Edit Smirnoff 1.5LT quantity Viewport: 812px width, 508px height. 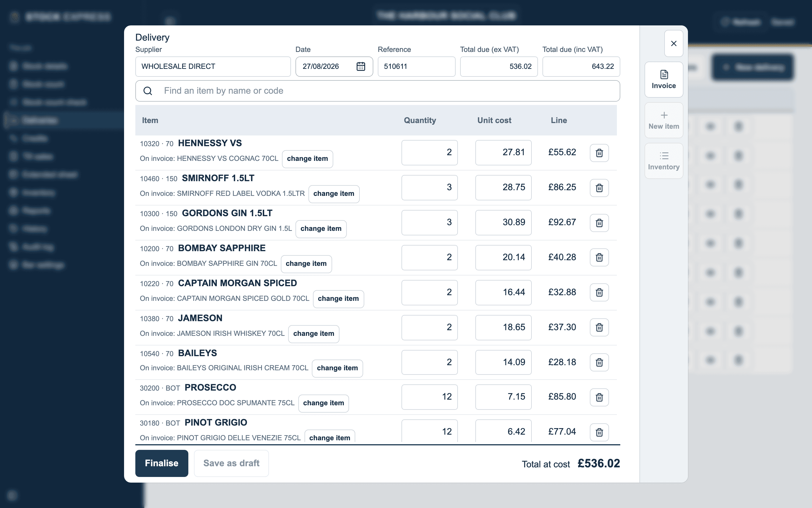(x=429, y=187)
